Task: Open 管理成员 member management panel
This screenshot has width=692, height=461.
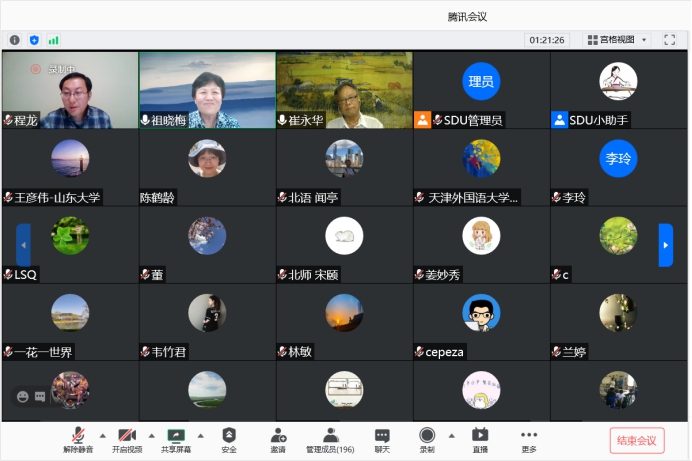Action: click(330, 439)
